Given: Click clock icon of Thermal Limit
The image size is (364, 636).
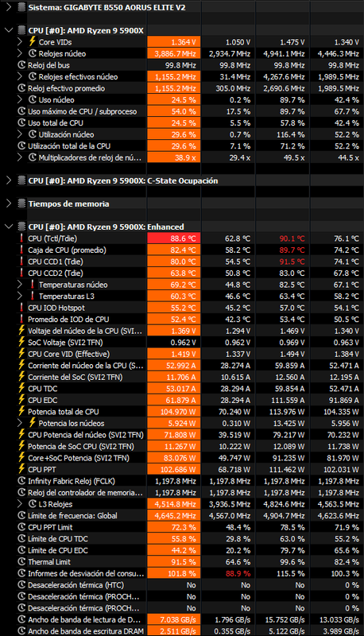Looking at the screenshot, I should [x=21, y=562].
